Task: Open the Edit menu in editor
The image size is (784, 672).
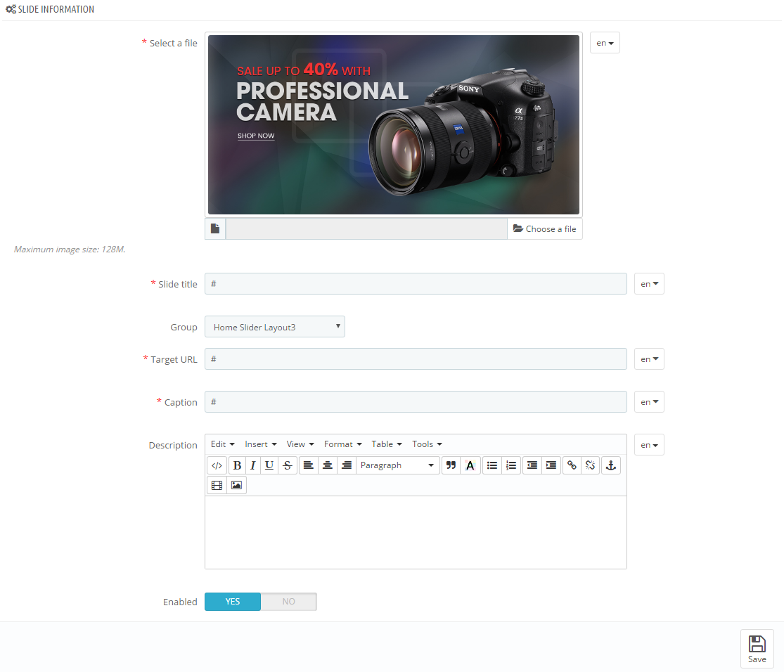Action: [x=222, y=444]
